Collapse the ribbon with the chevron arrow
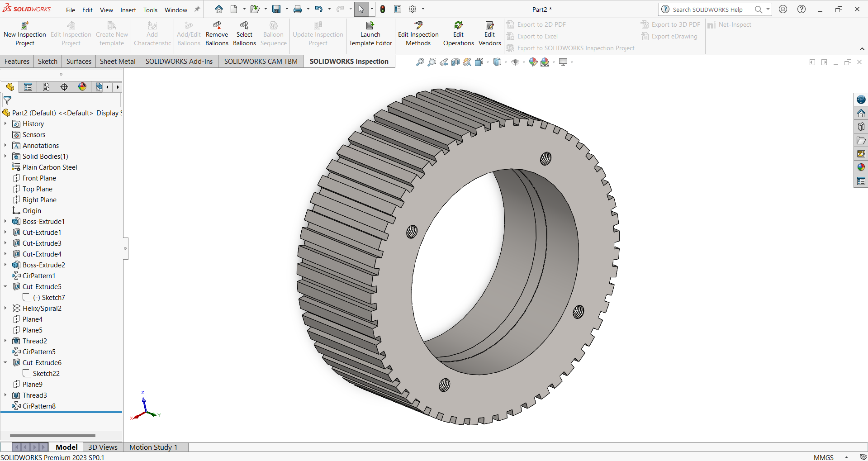Screen dimensions: 868x461 pyautogui.click(x=862, y=49)
